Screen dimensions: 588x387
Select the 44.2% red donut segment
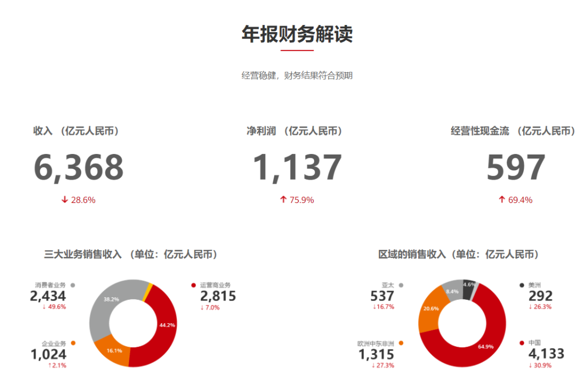point(168,325)
